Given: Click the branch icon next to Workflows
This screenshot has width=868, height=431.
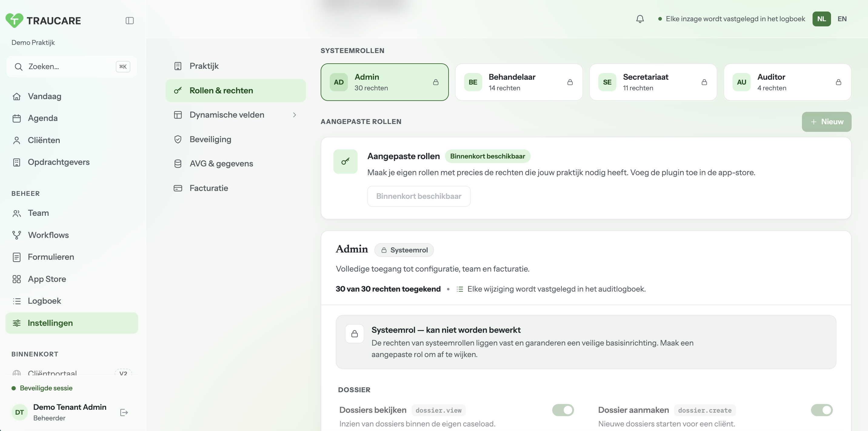Looking at the screenshot, I should 16,235.
